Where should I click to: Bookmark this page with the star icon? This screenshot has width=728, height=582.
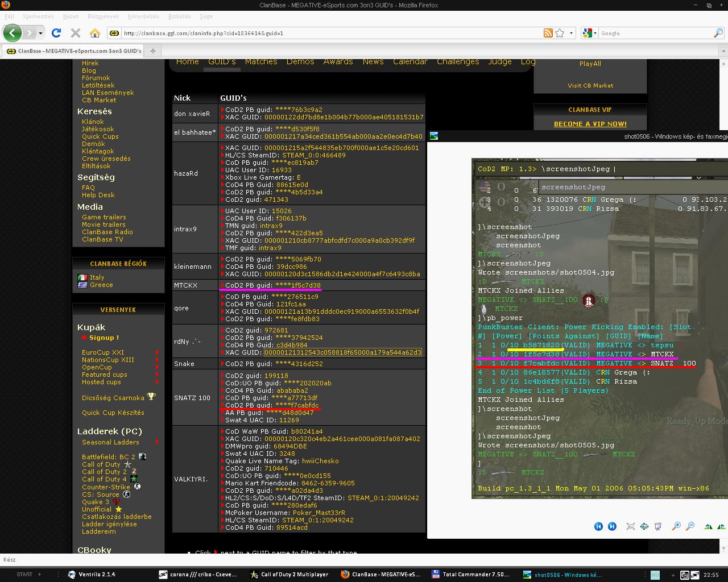click(x=560, y=33)
